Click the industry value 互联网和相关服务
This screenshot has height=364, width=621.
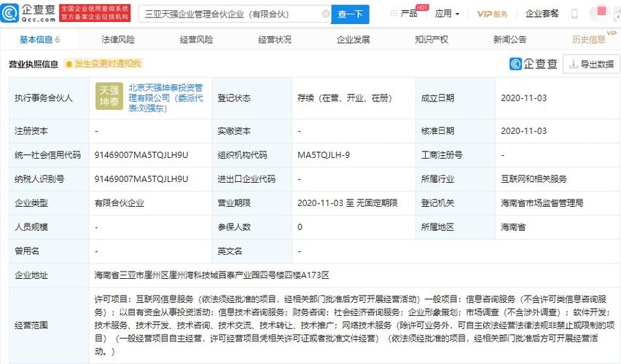(534, 179)
